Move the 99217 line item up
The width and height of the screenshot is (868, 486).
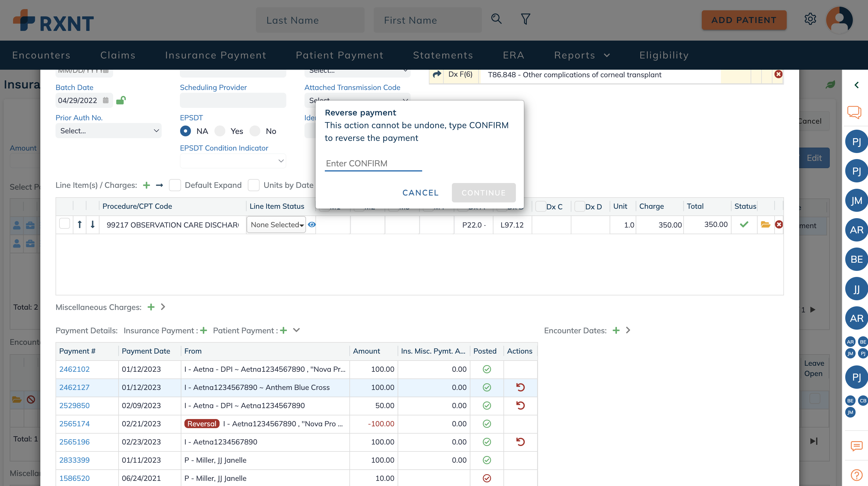coord(79,225)
